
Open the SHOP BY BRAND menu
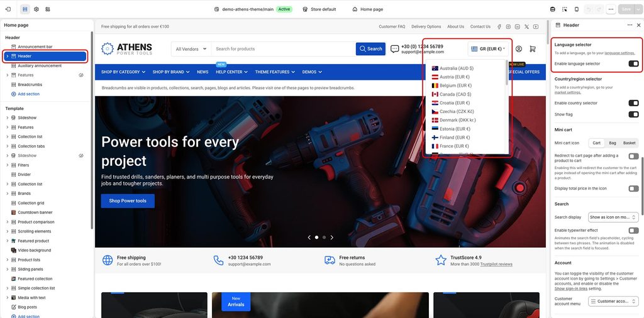[x=171, y=72]
